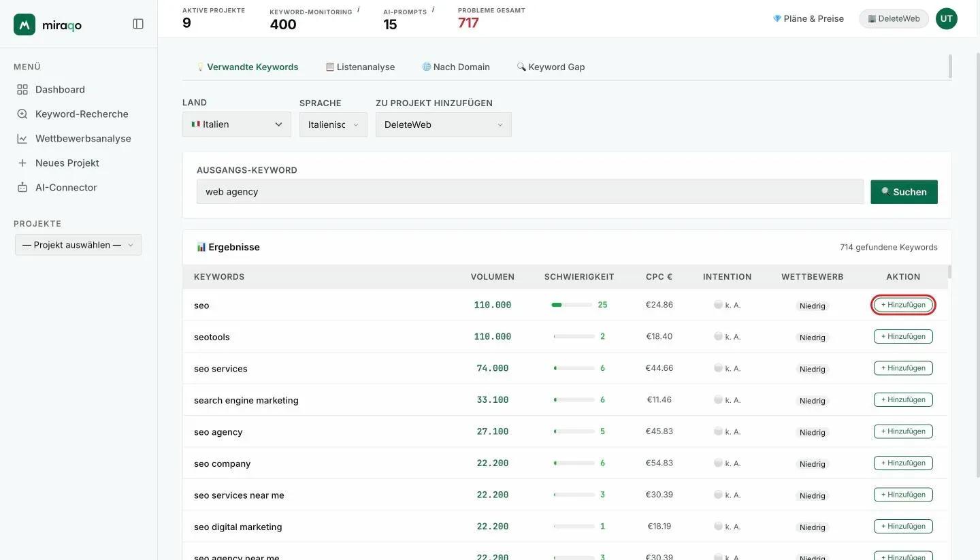Click the Keyword-Recherche magnifier icon
980x560 pixels.
[x=22, y=114]
